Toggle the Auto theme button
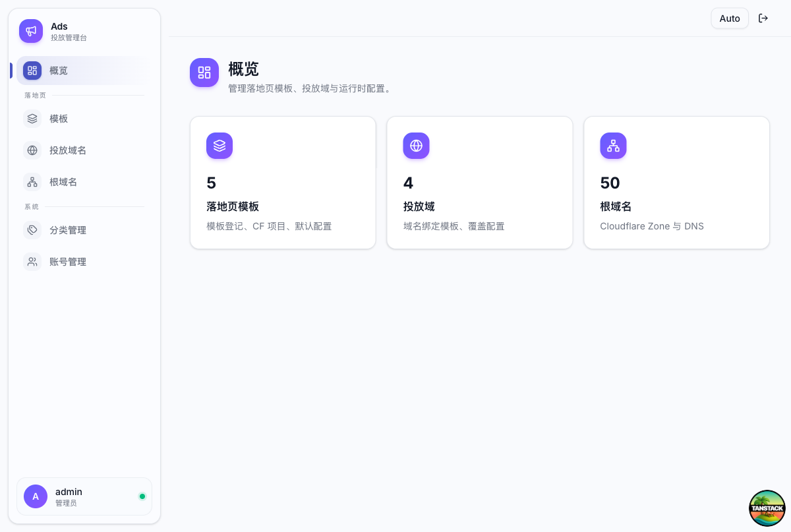Image resolution: width=791 pixels, height=532 pixels. [730, 18]
